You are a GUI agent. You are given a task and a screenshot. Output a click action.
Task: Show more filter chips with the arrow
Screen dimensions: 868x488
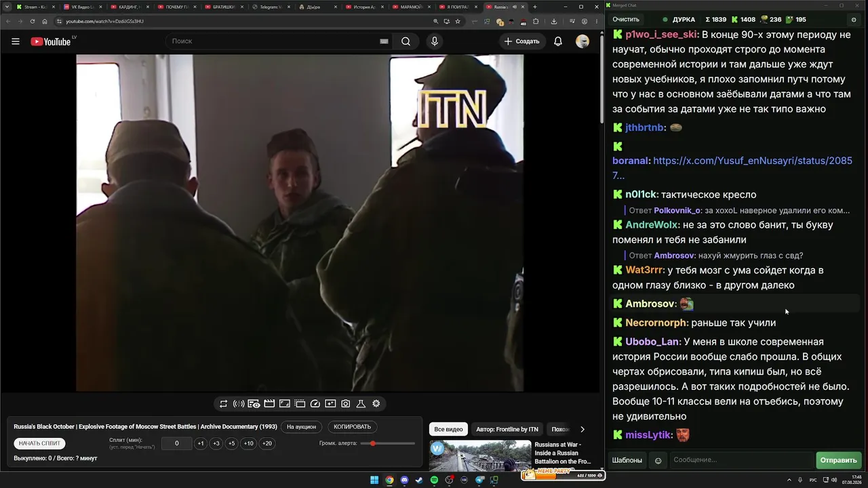[582, 429]
